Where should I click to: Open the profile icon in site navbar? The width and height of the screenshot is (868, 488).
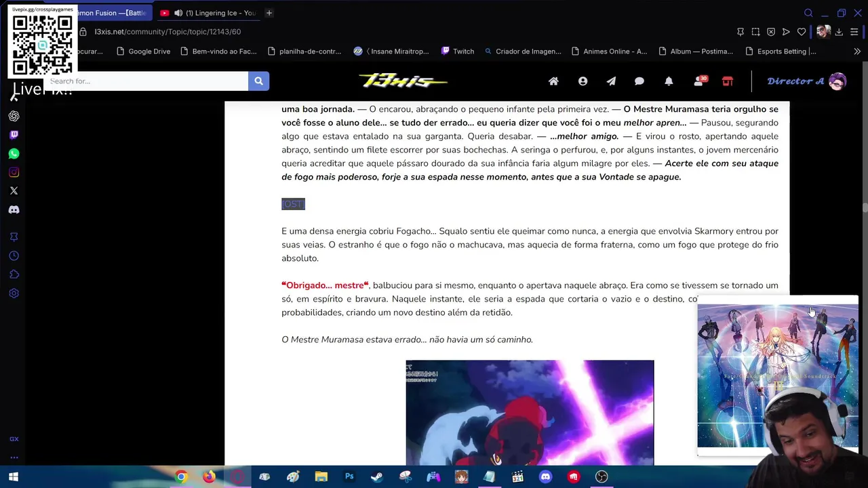pyautogui.click(x=583, y=81)
